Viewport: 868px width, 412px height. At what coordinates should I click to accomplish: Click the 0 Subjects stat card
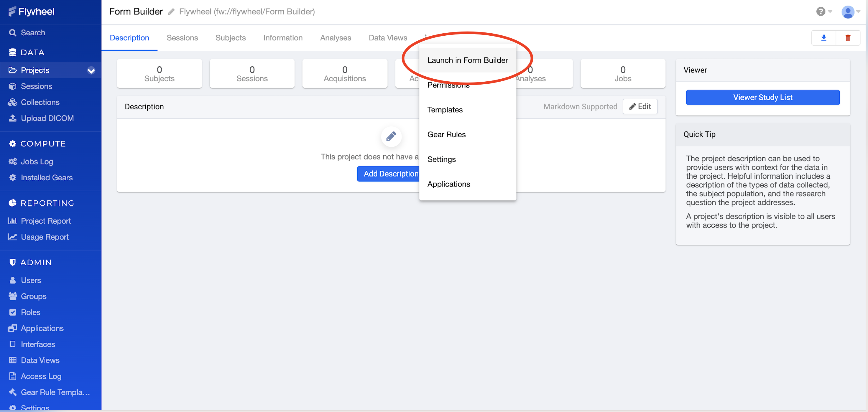click(160, 73)
